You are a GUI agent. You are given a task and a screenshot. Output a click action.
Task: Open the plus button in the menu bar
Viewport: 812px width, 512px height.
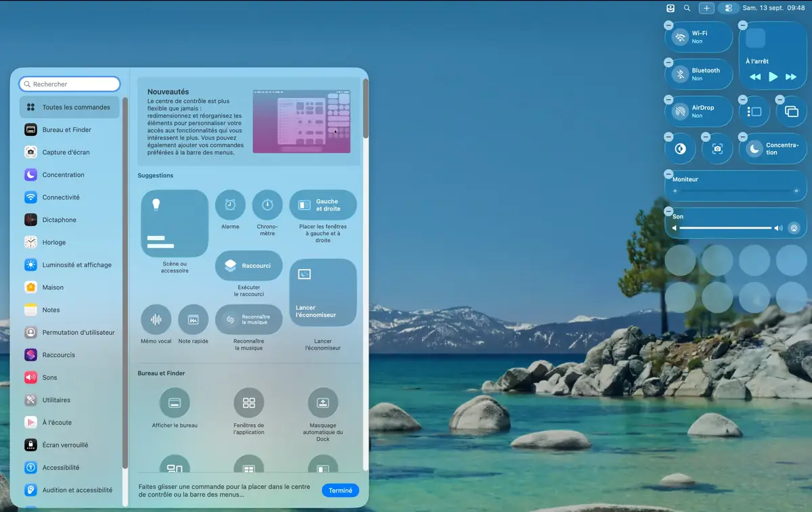pyautogui.click(x=706, y=7)
